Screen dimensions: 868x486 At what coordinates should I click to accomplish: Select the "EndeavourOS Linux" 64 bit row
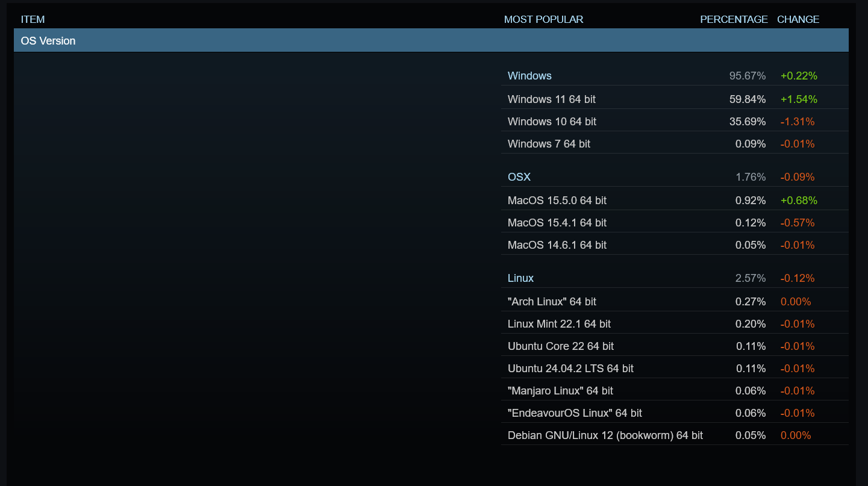[675, 413]
